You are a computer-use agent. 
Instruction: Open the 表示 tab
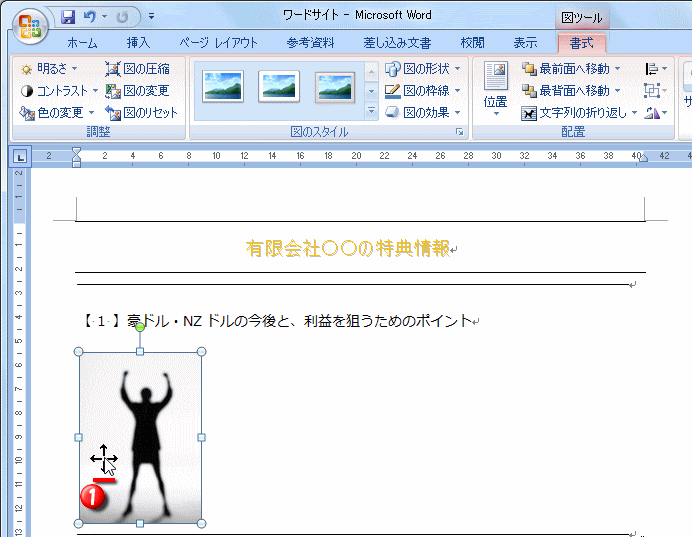525,43
